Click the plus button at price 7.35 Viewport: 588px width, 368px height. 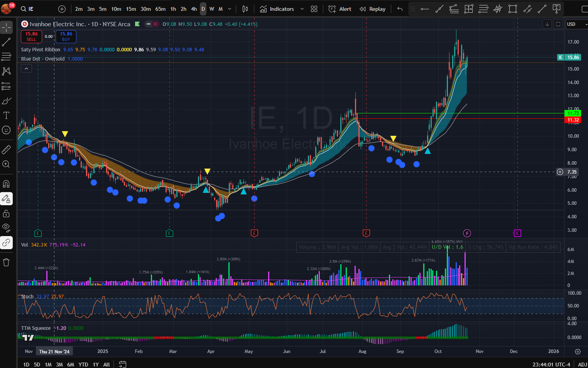[560, 172]
